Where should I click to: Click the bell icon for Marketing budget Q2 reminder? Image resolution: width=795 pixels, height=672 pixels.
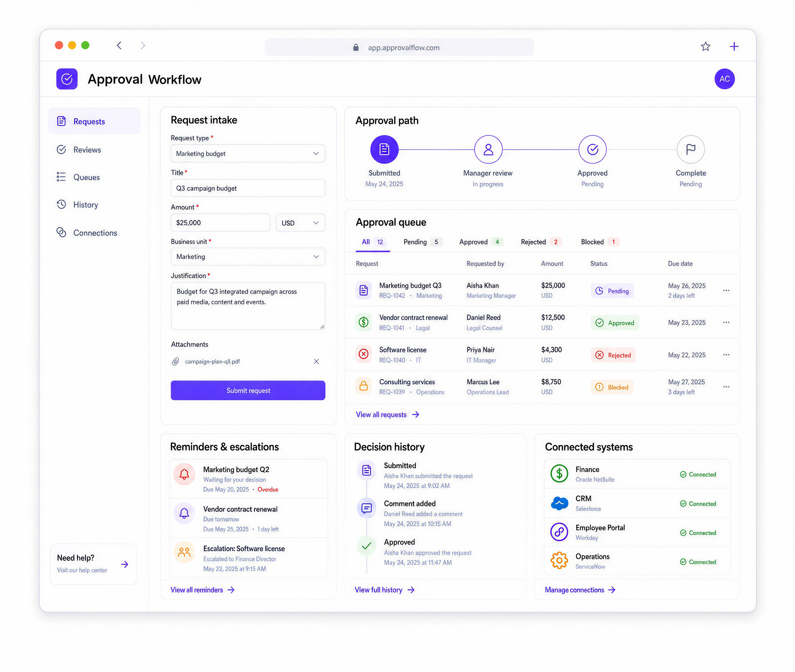pyautogui.click(x=184, y=474)
